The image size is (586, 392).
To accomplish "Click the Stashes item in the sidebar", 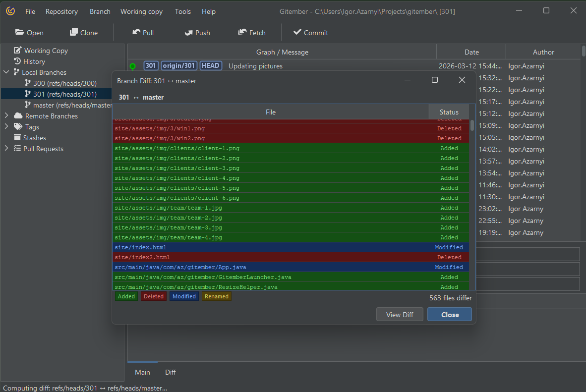I will (x=34, y=138).
